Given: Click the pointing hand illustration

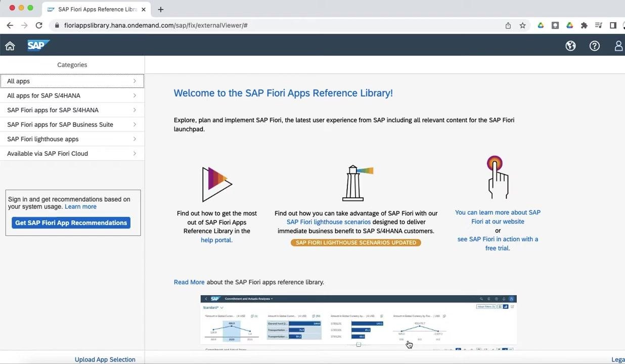Looking at the screenshot, I should pos(498,177).
